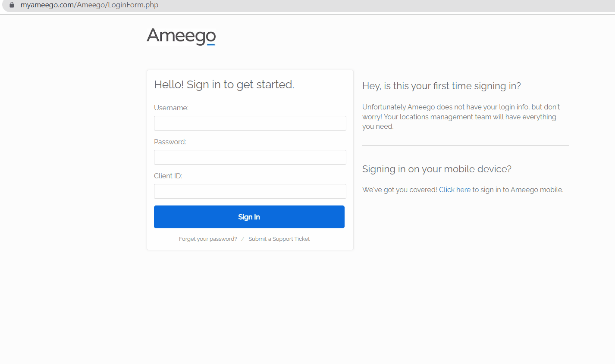Click the Client ID input field

250,191
